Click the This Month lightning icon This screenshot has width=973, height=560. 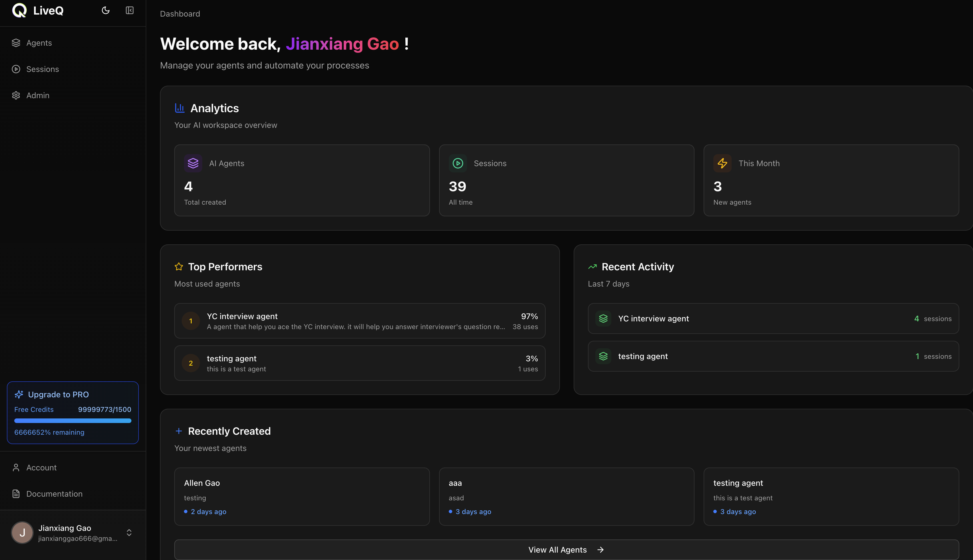coord(722,163)
